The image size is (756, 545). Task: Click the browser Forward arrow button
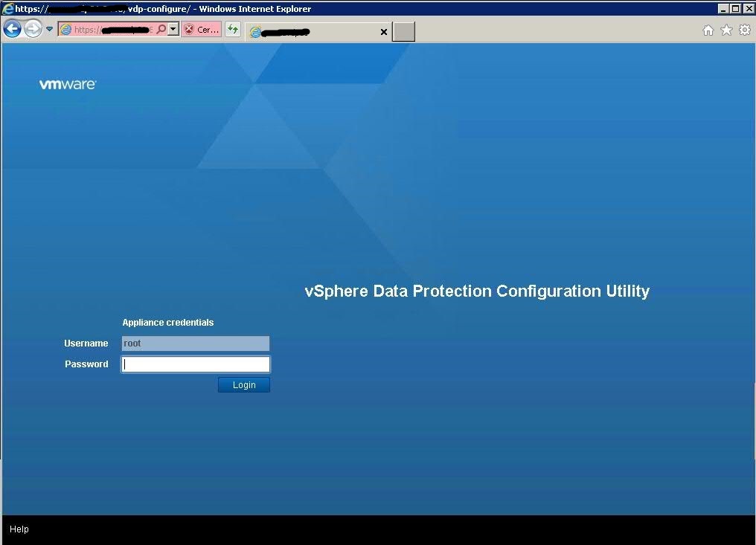tap(33, 29)
